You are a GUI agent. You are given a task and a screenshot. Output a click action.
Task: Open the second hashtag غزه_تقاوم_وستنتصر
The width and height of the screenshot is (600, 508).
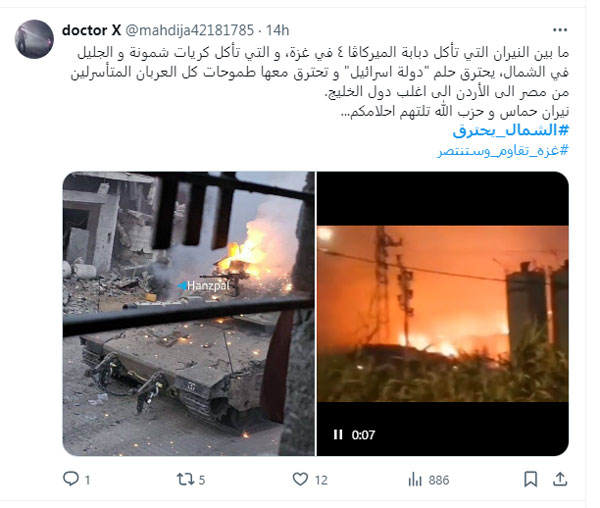point(503,150)
